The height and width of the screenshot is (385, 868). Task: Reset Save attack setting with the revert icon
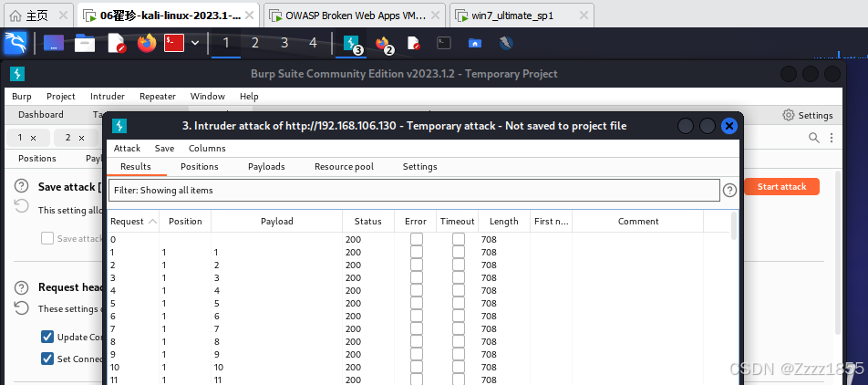tap(21, 206)
